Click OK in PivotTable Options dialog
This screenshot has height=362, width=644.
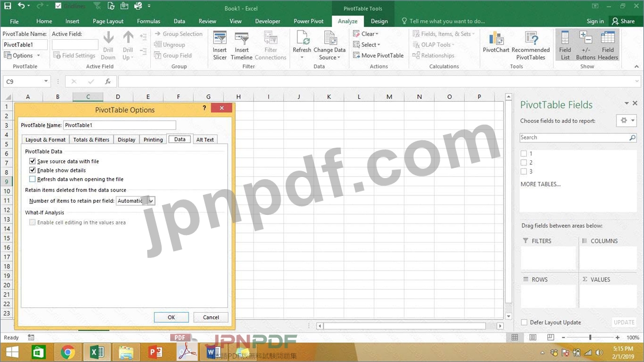tap(171, 317)
